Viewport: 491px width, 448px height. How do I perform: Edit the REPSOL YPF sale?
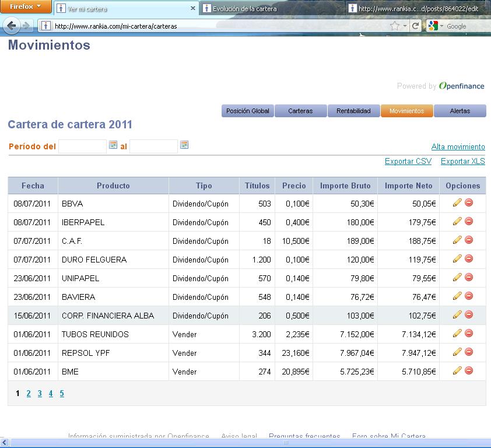(457, 352)
